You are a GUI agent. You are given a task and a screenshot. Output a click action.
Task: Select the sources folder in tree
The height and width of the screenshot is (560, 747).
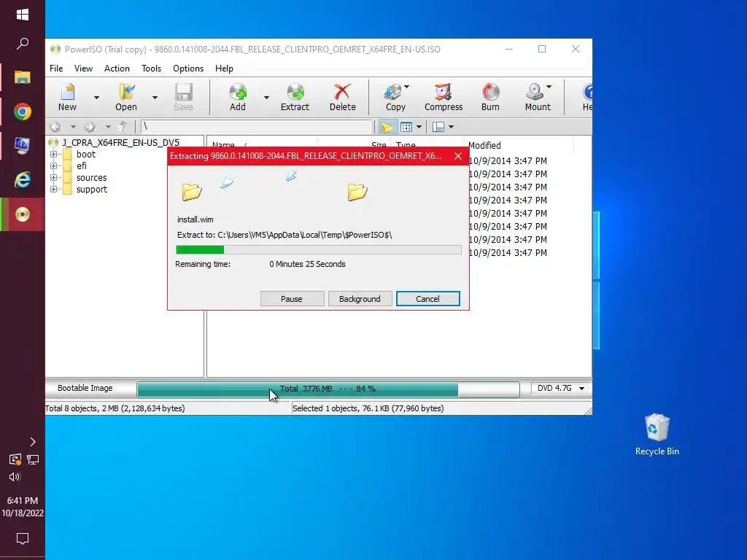(91, 178)
